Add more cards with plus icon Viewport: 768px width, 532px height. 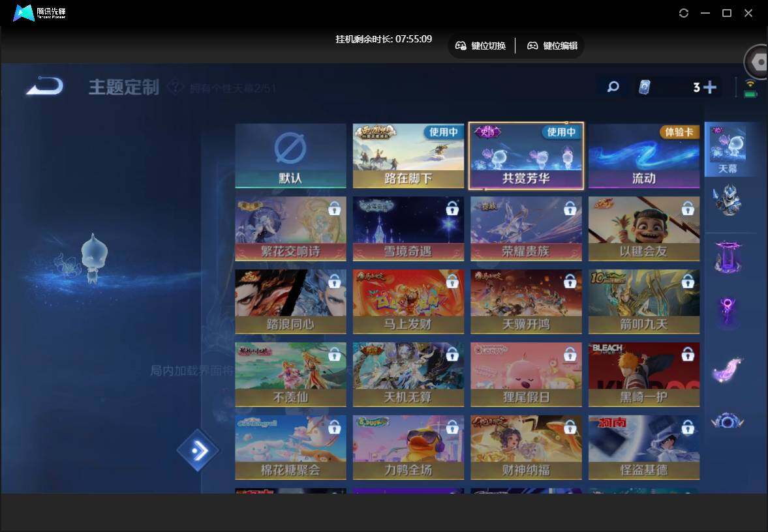[x=709, y=87]
